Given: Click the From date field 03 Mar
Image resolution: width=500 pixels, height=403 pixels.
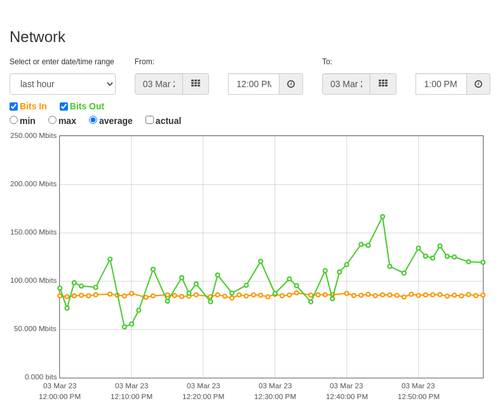Looking at the screenshot, I should [x=159, y=84].
